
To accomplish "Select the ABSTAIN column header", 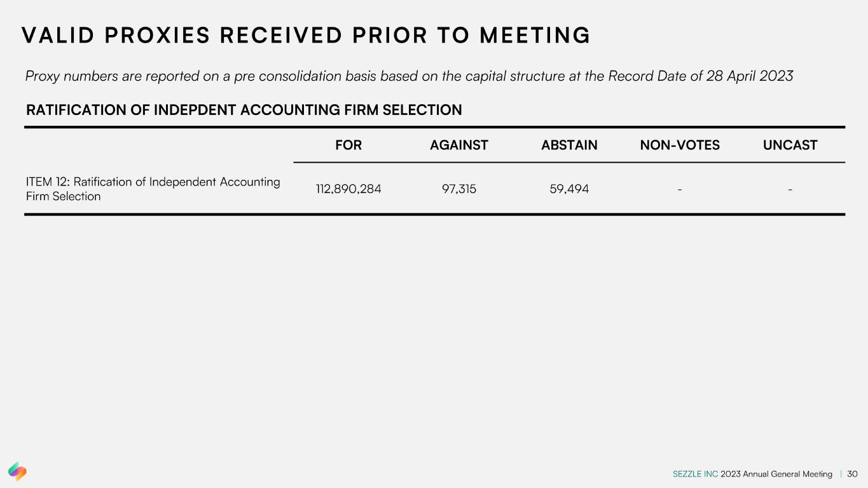I will pos(569,146).
